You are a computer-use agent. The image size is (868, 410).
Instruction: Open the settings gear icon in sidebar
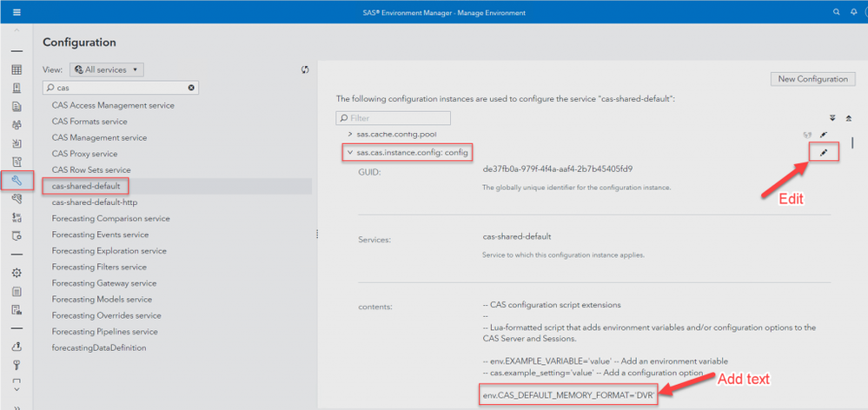click(17, 273)
